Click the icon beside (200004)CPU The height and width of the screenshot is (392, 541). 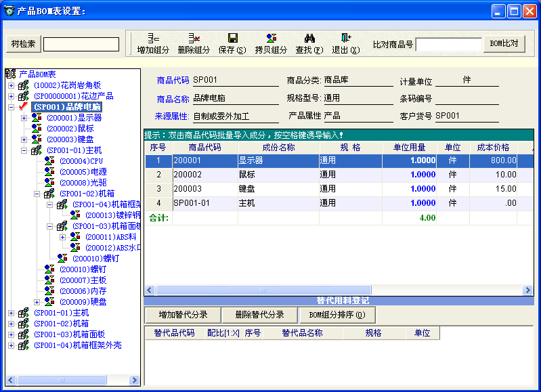coord(49,161)
